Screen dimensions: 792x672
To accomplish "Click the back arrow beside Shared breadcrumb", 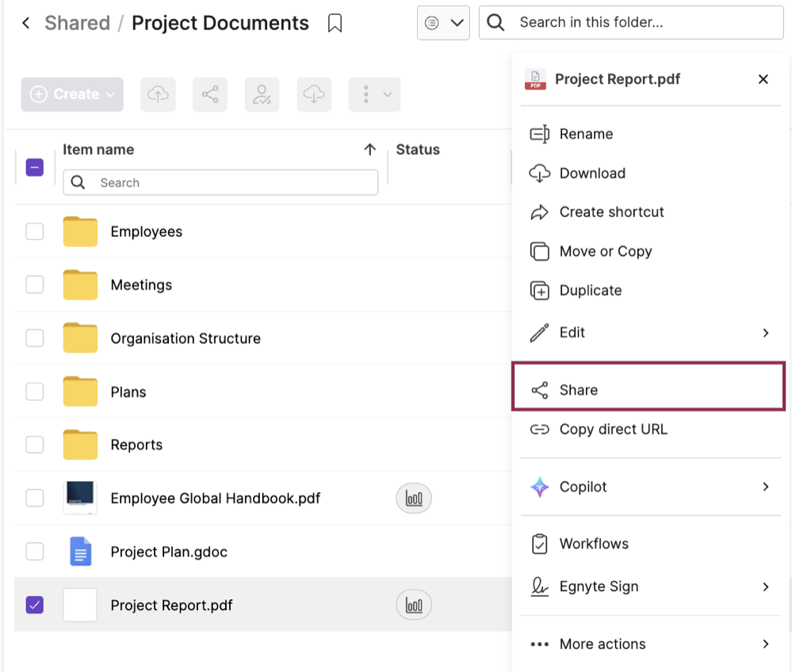I will [25, 23].
